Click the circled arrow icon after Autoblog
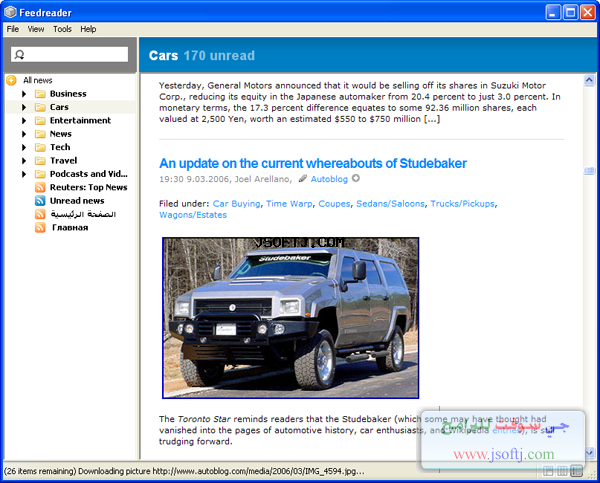Screen dimensions: 600x483 (356, 178)
